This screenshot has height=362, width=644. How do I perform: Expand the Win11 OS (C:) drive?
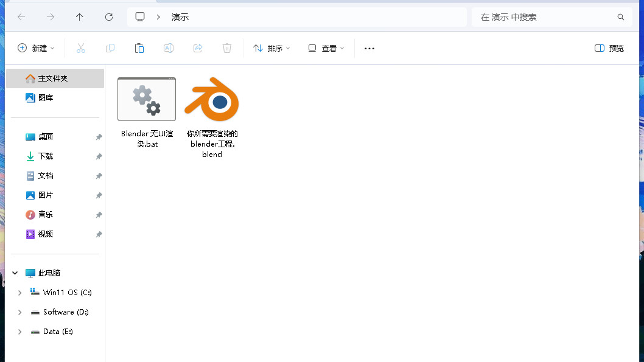(19, 293)
